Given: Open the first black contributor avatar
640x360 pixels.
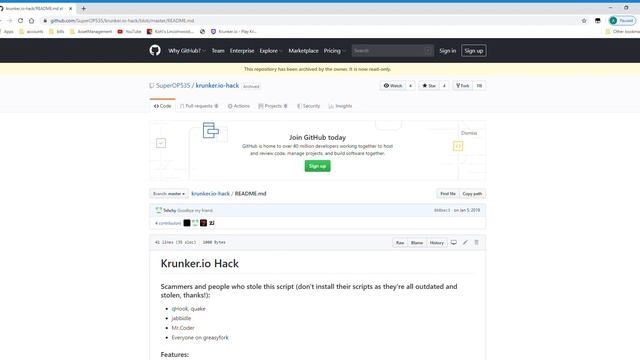Looking at the screenshot, I should point(187,223).
